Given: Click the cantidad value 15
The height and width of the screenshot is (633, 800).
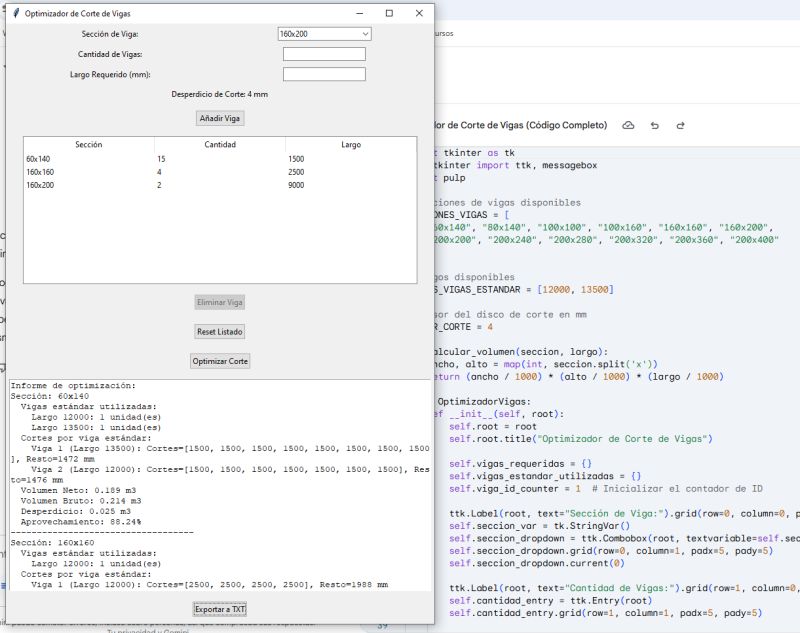Looking at the screenshot, I should [x=161, y=159].
